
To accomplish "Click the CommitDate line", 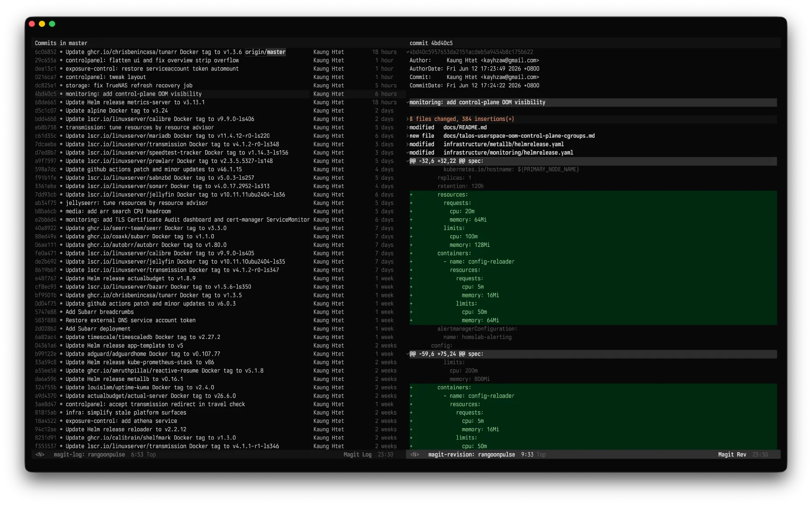I will point(474,86).
